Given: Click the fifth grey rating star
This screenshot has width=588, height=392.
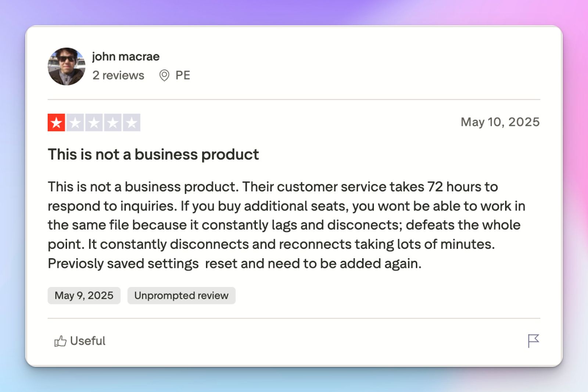Looking at the screenshot, I should pyautogui.click(x=132, y=123).
